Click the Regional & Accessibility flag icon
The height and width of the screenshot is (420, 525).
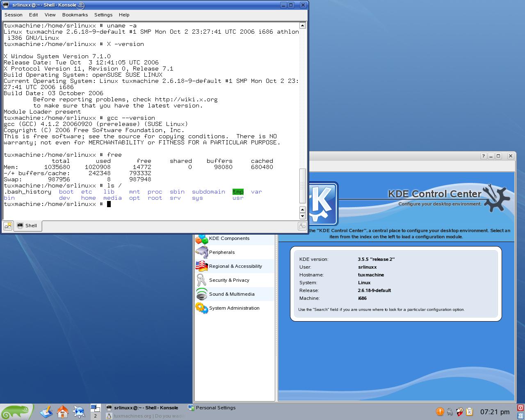(201, 266)
